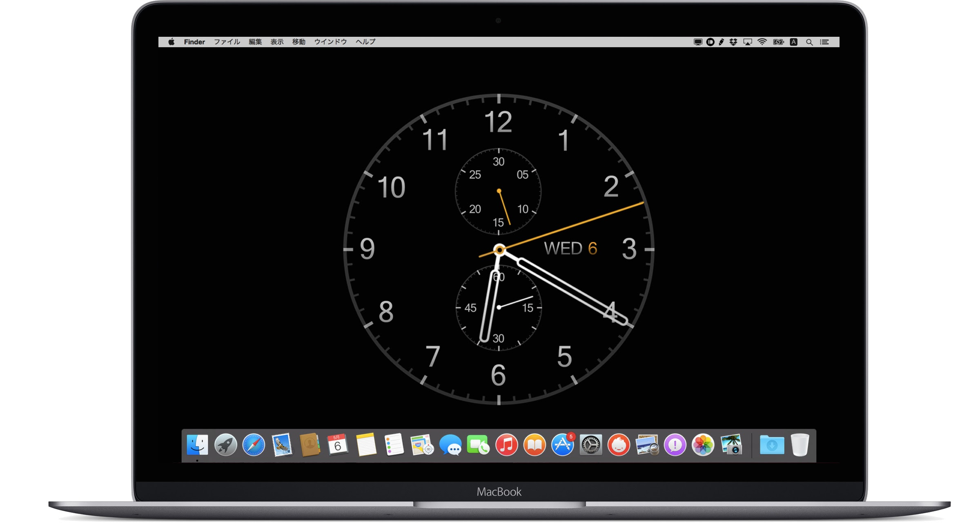Viewport: 980px width, 523px height.
Task: Open Photos colorful flower icon
Action: coord(703,445)
